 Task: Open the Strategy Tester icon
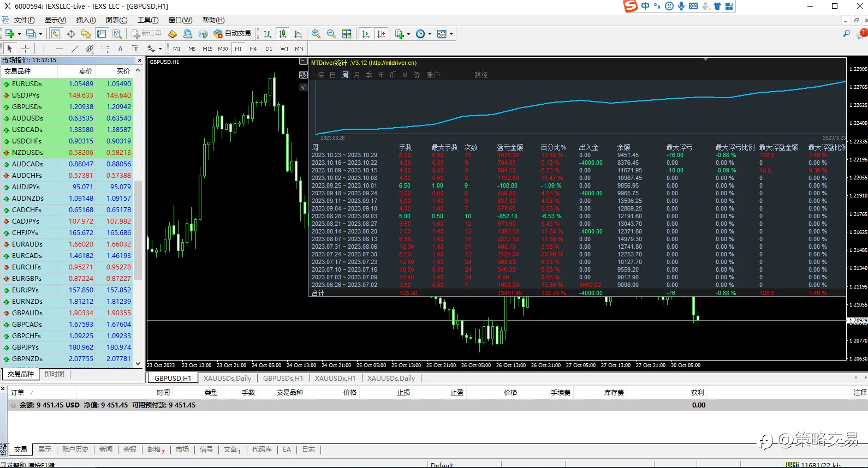click(117, 34)
